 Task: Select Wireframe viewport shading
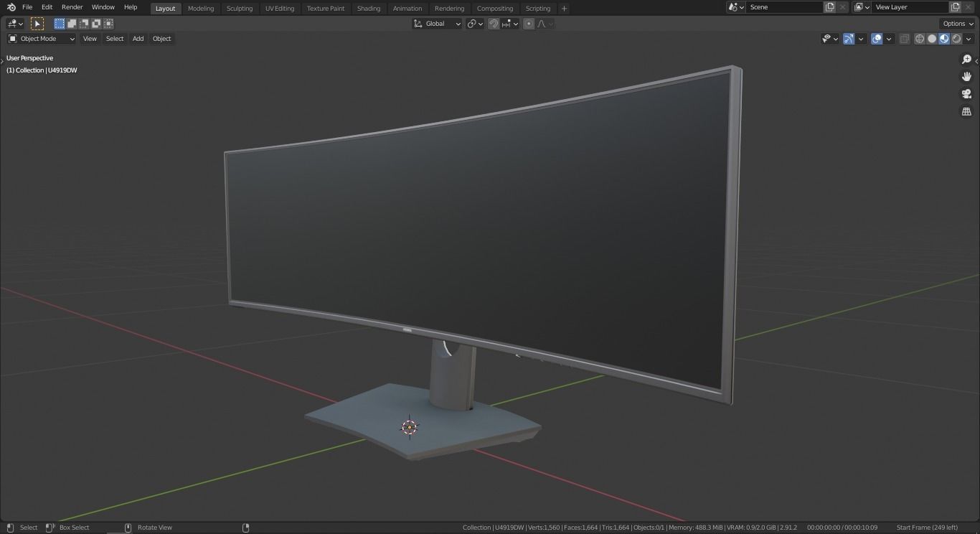tap(920, 39)
